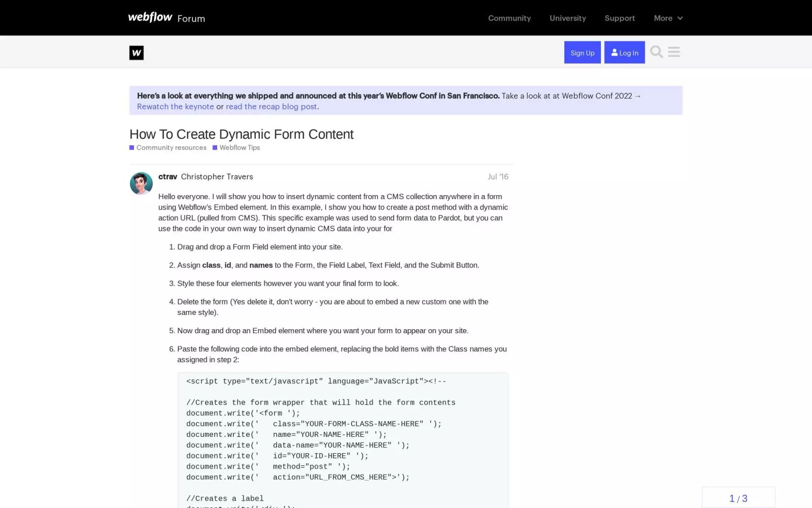This screenshot has height=508, width=812.
Task: Open Support in top navigation
Action: pyautogui.click(x=619, y=18)
